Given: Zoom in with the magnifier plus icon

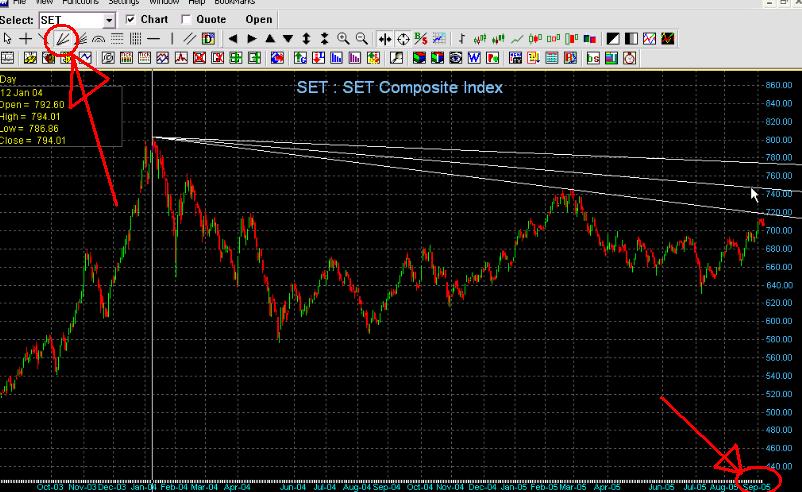Looking at the screenshot, I should [x=343, y=39].
